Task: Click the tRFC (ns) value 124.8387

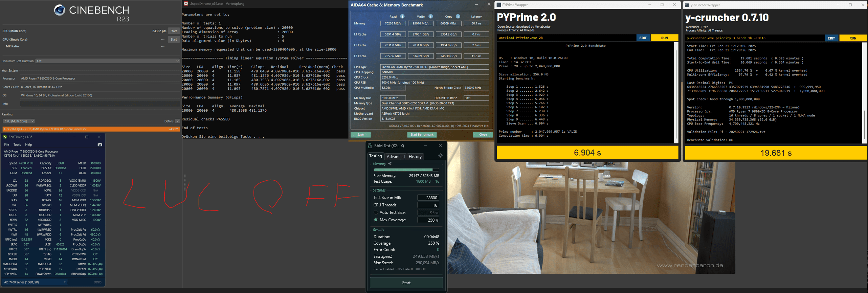Action: coord(26,239)
